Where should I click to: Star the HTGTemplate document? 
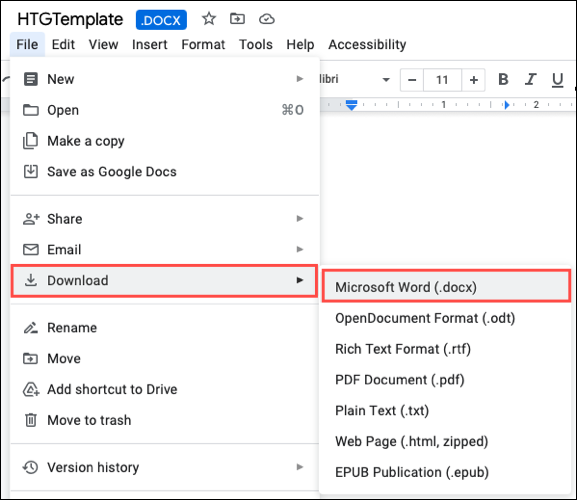(209, 18)
